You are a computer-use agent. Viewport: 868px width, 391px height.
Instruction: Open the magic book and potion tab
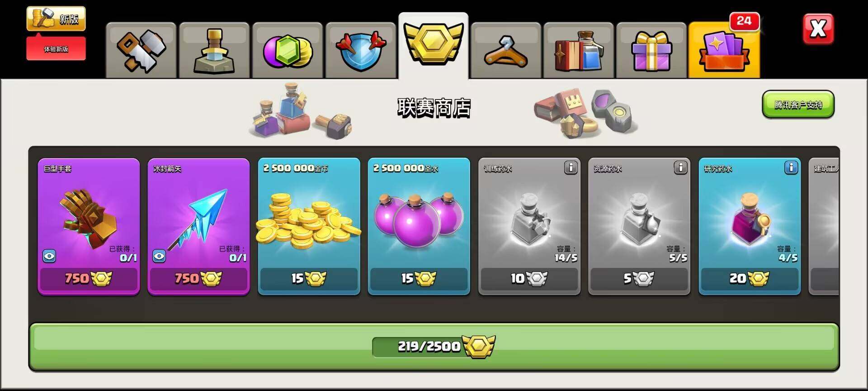pyautogui.click(x=579, y=51)
